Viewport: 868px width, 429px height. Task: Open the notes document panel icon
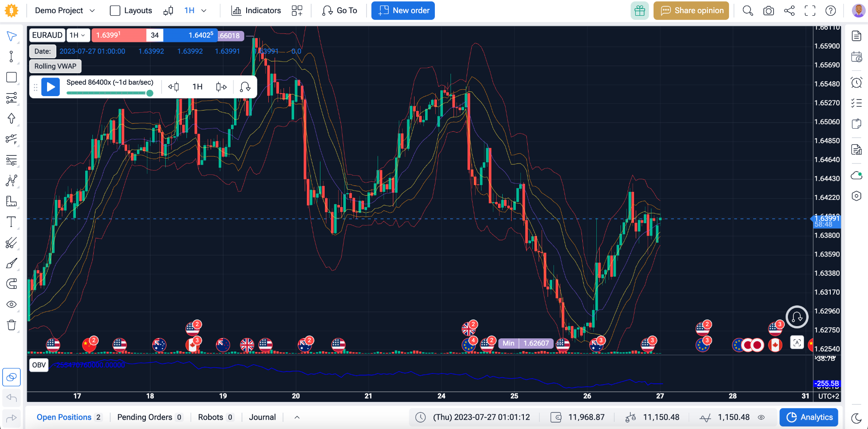pos(857,36)
